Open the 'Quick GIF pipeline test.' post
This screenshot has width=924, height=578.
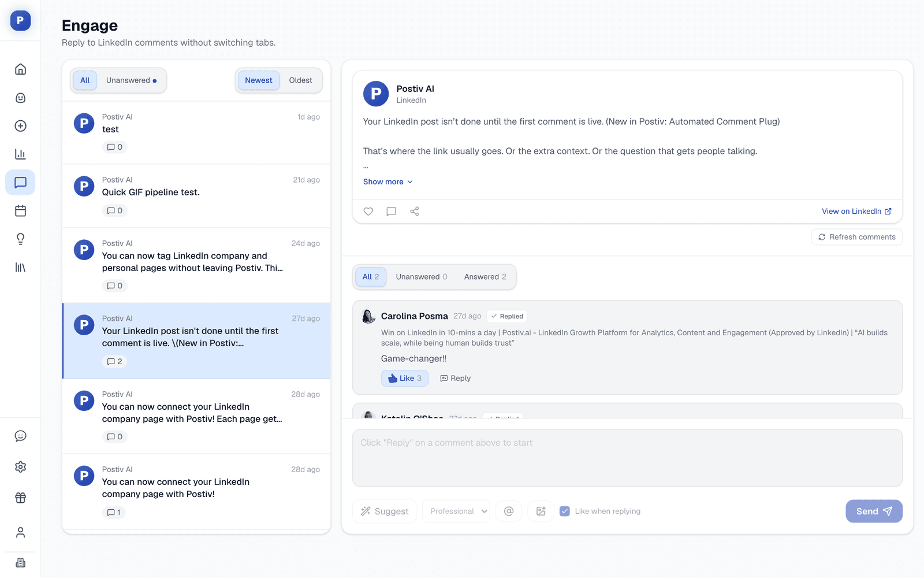click(196, 197)
